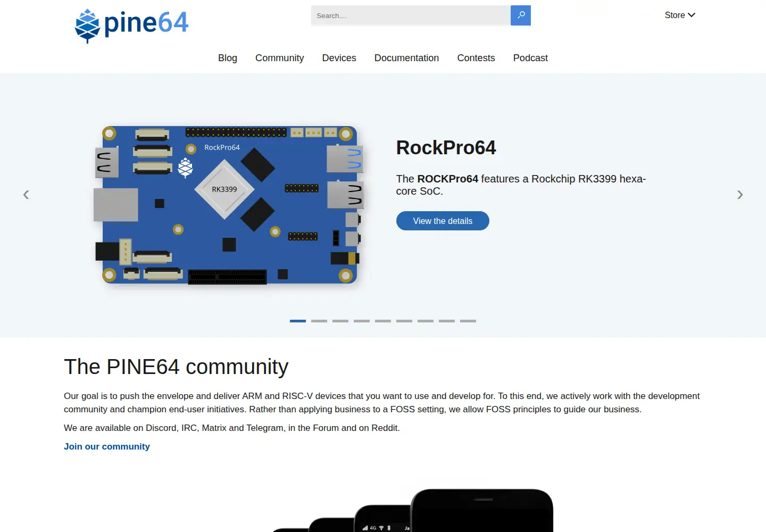Select the second carousel indicator
The image size is (766, 532).
tap(319, 321)
